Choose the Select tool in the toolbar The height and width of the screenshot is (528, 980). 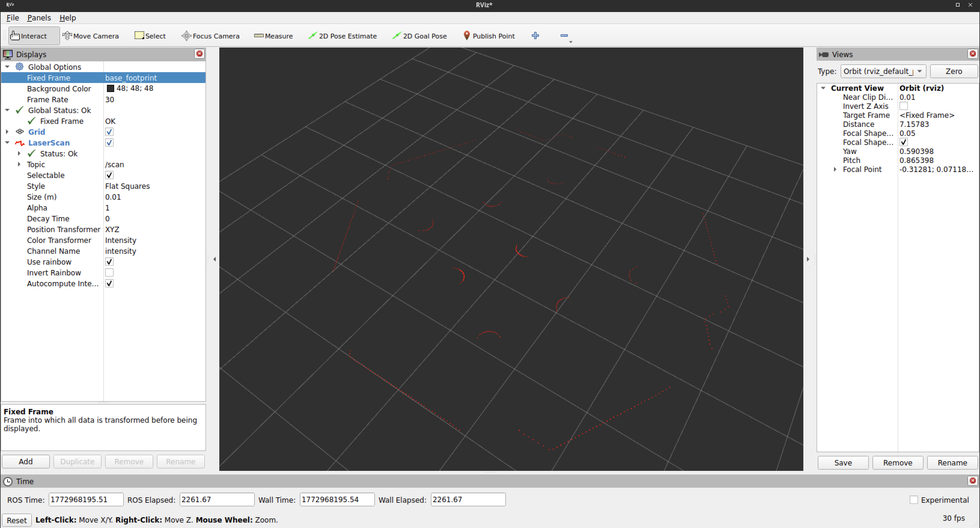click(150, 36)
